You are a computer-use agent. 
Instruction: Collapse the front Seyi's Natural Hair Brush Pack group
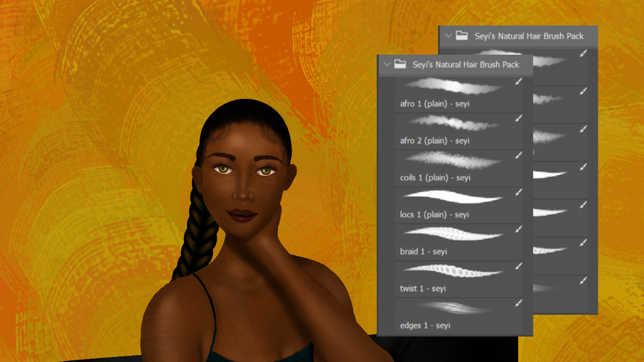387,65
